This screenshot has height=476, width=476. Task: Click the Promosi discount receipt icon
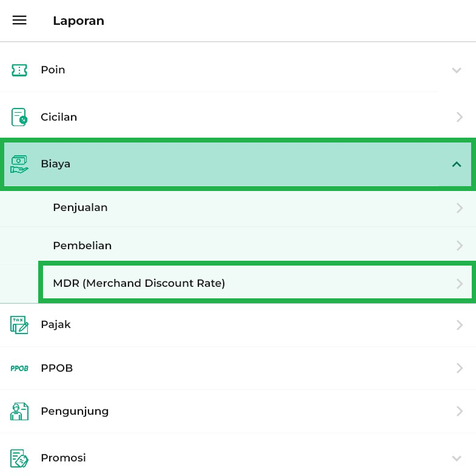tap(19, 458)
